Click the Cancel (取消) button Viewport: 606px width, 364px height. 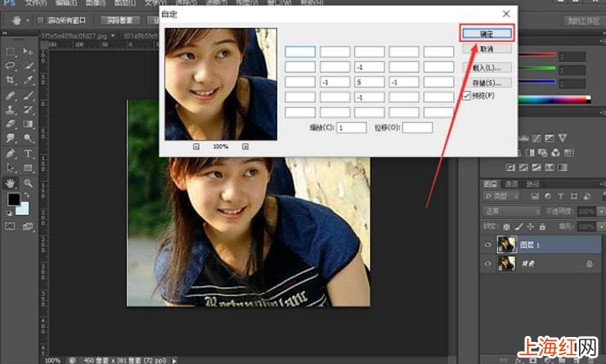click(x=487, y=49)
